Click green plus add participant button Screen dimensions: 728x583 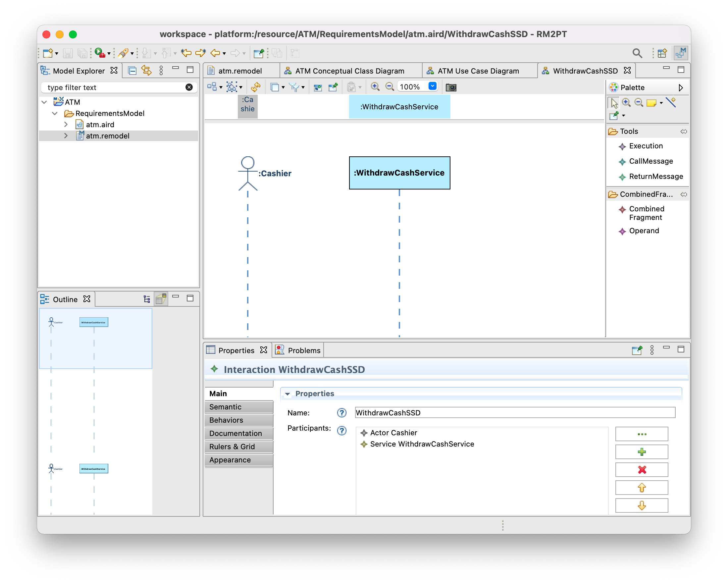point(641,452)
